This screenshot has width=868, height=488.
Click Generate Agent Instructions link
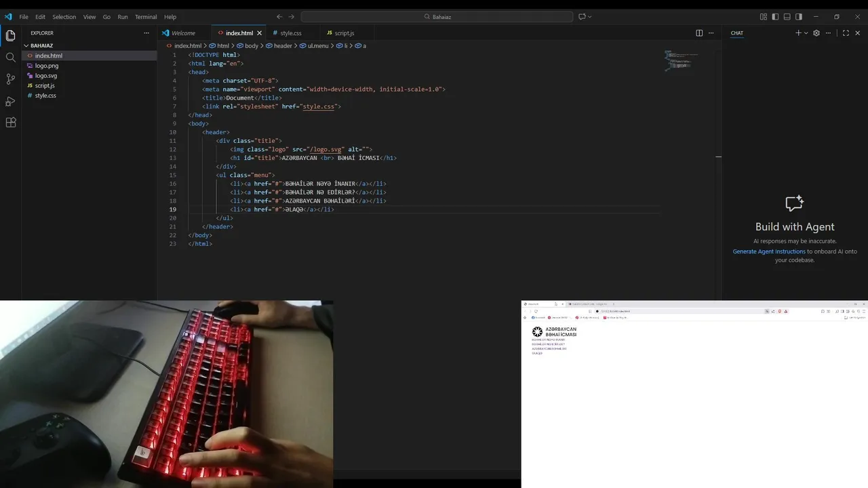point(769,251)
